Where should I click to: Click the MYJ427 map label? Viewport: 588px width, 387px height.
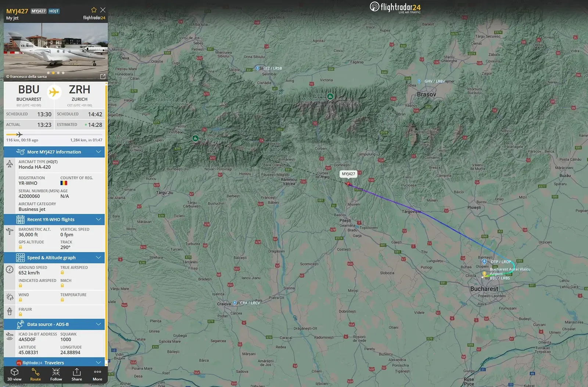click(348, 174)
